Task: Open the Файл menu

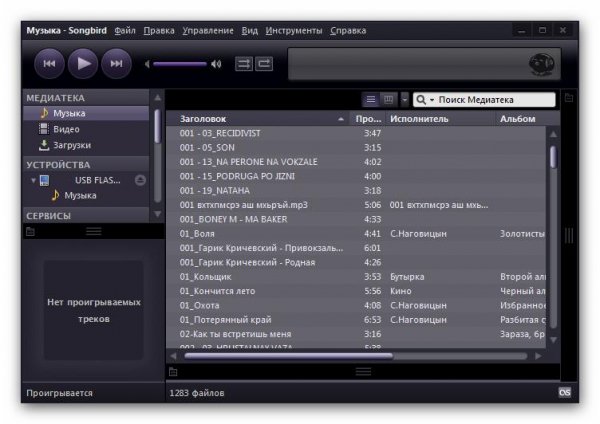Action: click(x=125, y=31)
